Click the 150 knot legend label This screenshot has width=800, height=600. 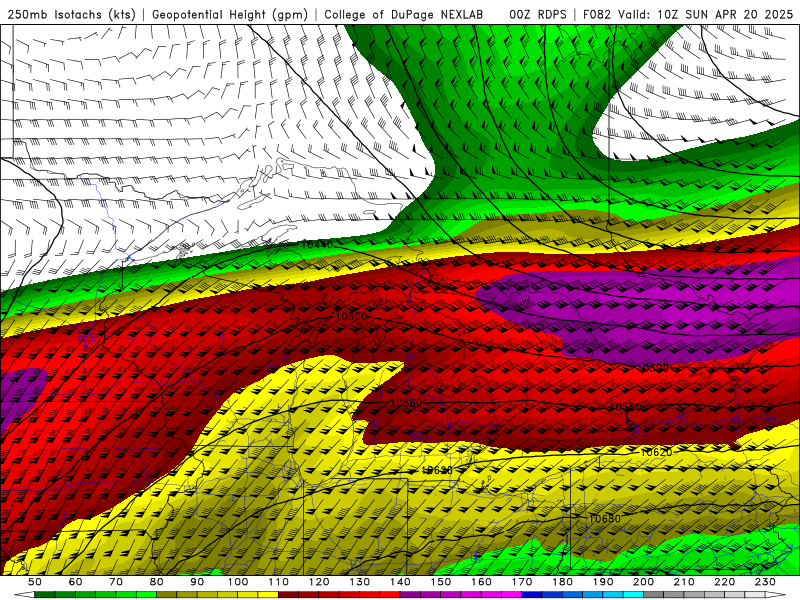[x=441, y=582]
